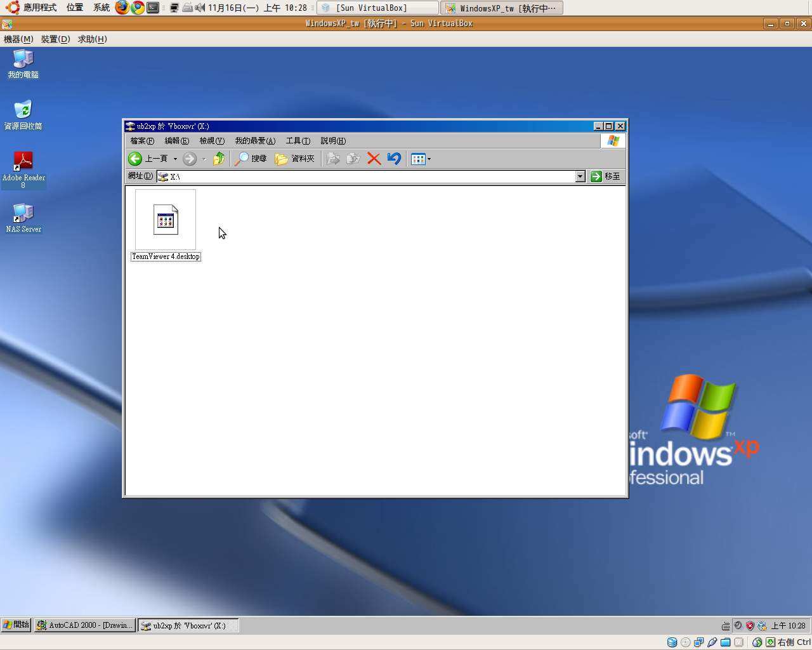Minimize the ub2xp Explorer window
This screenshot has width=812, height=650.
pos(598,126)
